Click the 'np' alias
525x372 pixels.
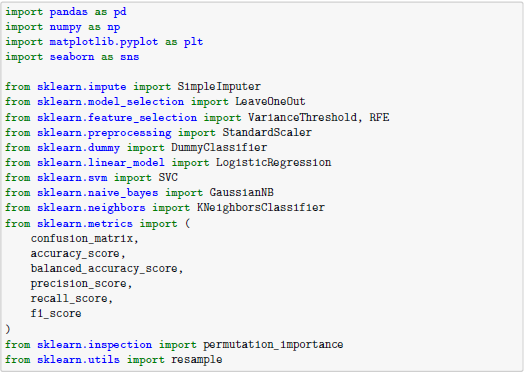click(x=114, y=27)
